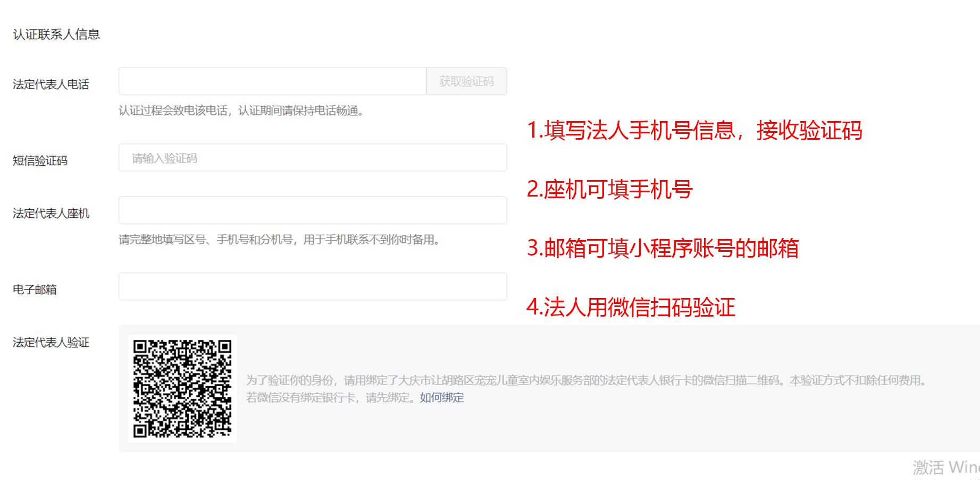
Task: Focus the 请输入验证码 SMS code field
Action: [313, 158]
